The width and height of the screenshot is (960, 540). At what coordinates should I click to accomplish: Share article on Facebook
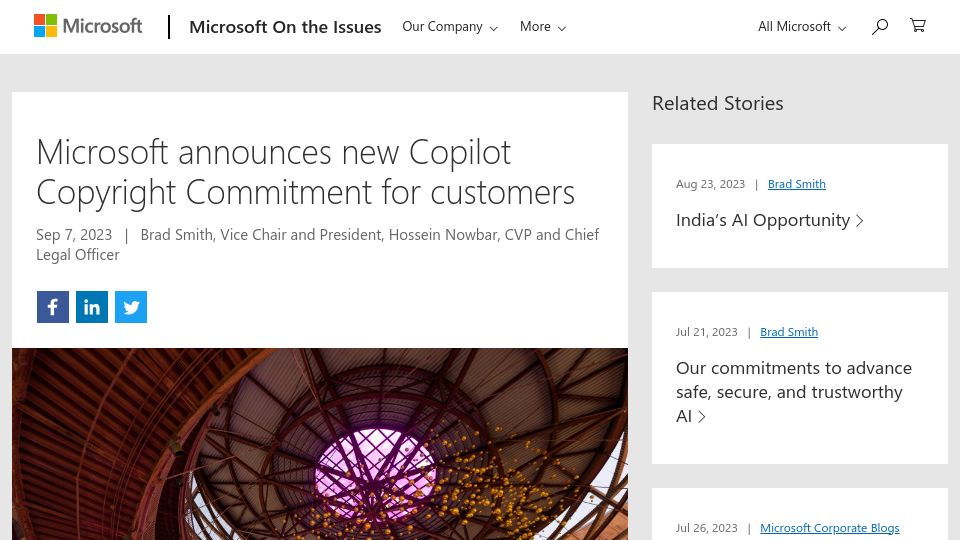coord(53,307)
